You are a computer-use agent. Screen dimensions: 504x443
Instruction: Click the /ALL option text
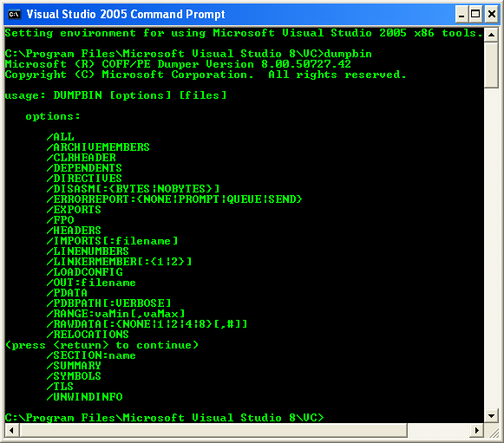[x=61, y=137]
